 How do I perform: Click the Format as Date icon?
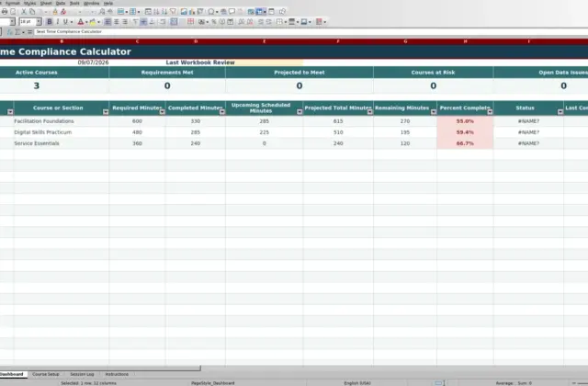click(231, 22)
